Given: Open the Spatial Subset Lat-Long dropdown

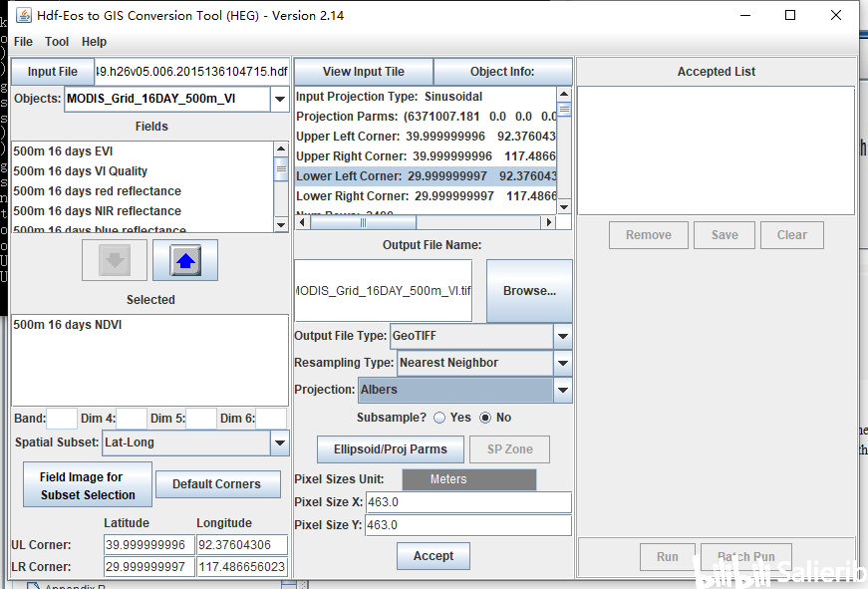Looking at the screenshot, I should coord(280,442).
